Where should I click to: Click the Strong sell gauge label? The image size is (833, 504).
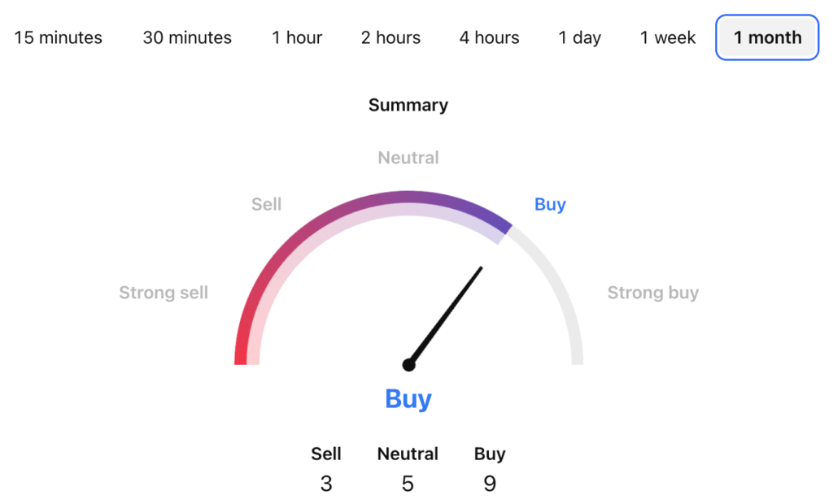click(x=164, y=293)
